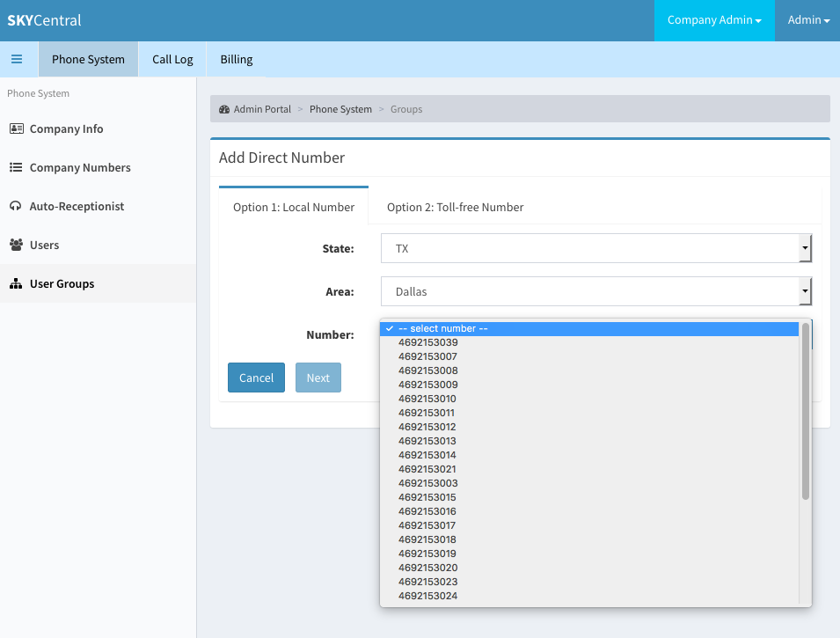Select number 4692153015 from the list
This screenshot has height=638, width=840.
pos(589,497)
